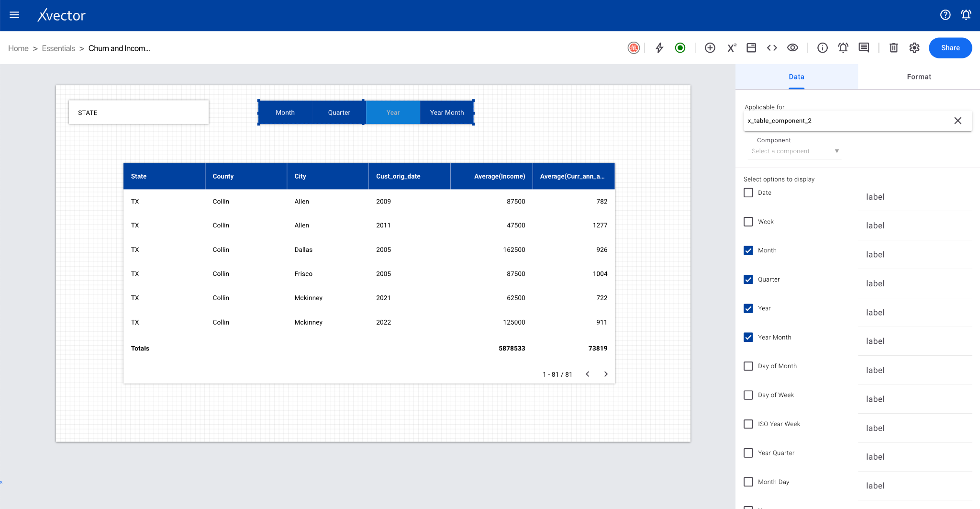Image resolution: width=980 pixels, height=509 pixels.
Task: Click the alert bell toolbar icon
Action: coord(843,48)
